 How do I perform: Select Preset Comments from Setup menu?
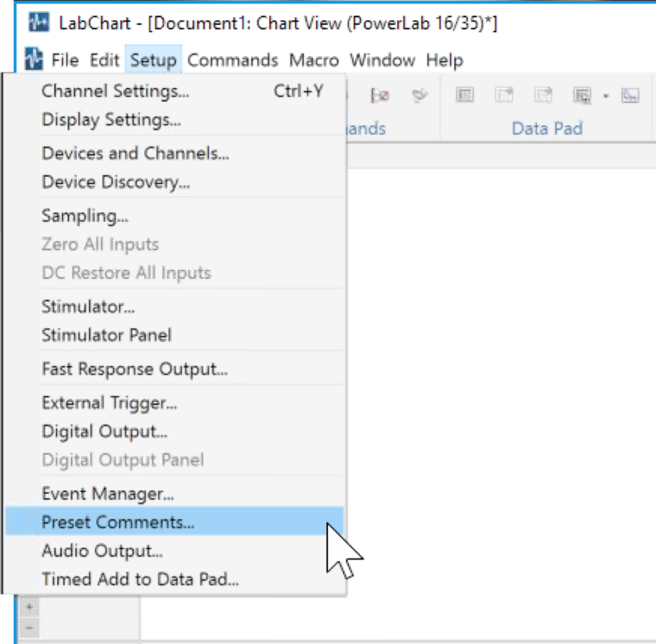tap(118, 521)
